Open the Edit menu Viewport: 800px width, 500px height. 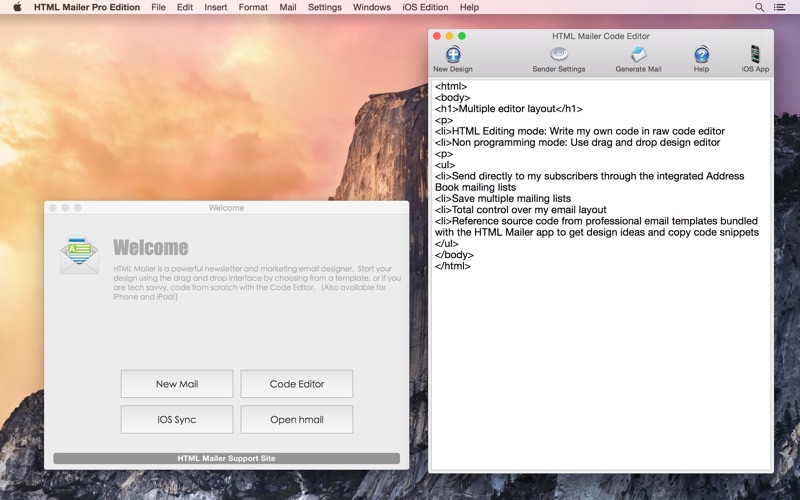(185, 7)
